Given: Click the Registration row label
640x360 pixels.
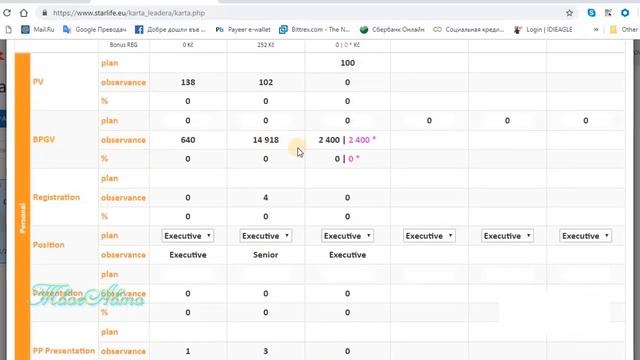Looking at the screenshot, I should 56,197.
